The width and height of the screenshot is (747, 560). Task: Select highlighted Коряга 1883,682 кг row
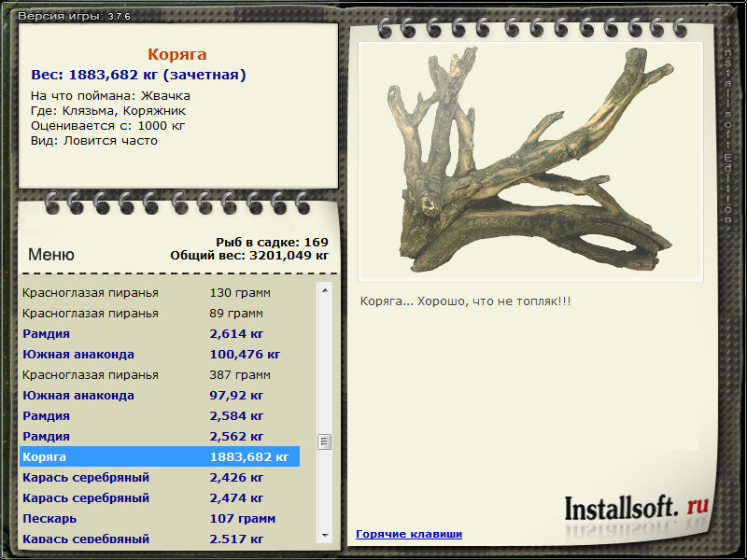click(x=160, y=456)
